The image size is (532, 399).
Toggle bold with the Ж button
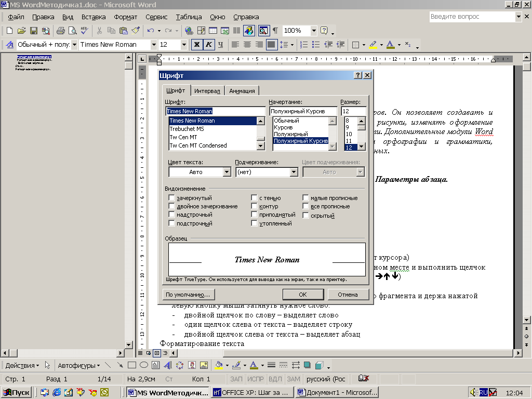pos(197,45)
